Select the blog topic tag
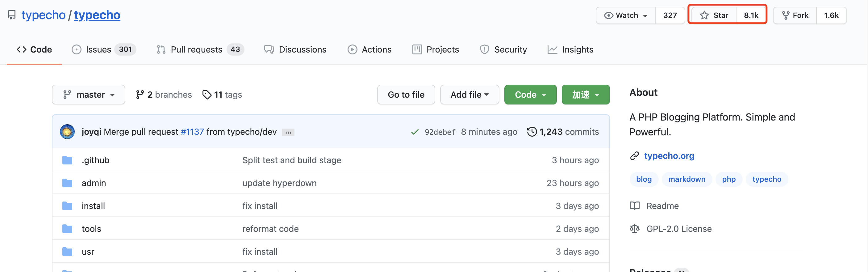The image size is (868, 272). 644,179
